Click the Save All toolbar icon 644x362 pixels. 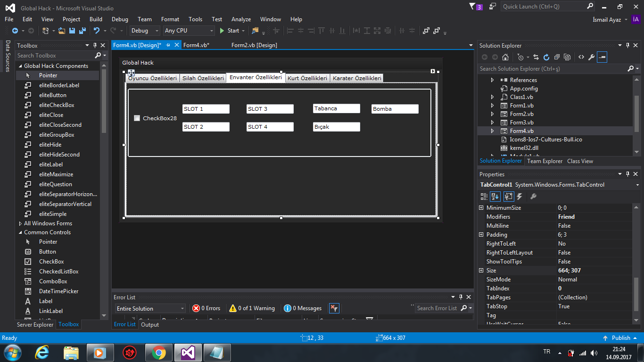click(82, 31)
